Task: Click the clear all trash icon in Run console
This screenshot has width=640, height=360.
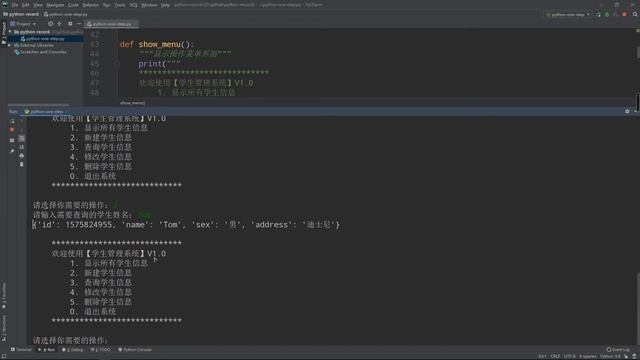Action: 22,164
